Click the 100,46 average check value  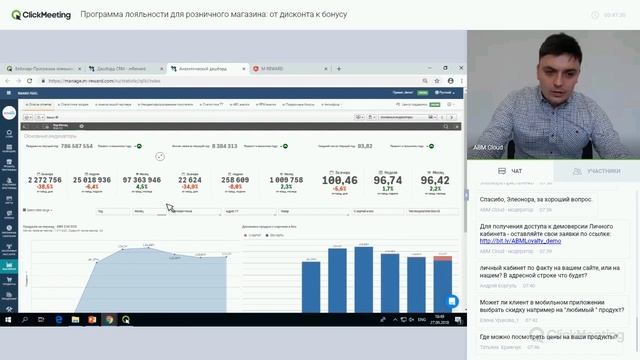coord(340,180)
